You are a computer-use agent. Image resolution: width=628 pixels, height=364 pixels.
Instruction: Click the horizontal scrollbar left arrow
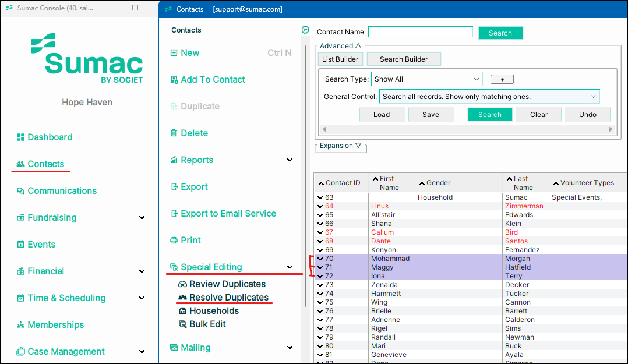[x=325, y=129]
